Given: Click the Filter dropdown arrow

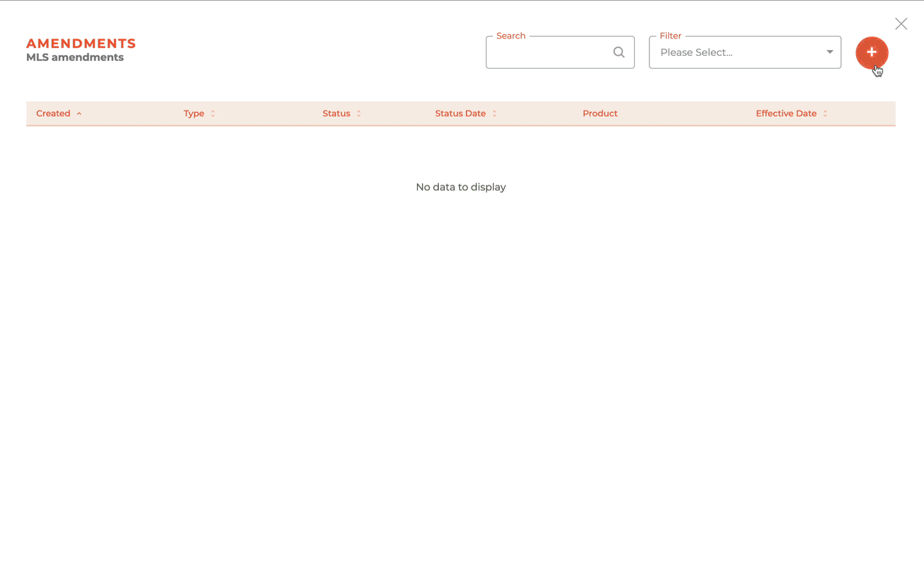Looking at the screenshot, I should [830, 52].
